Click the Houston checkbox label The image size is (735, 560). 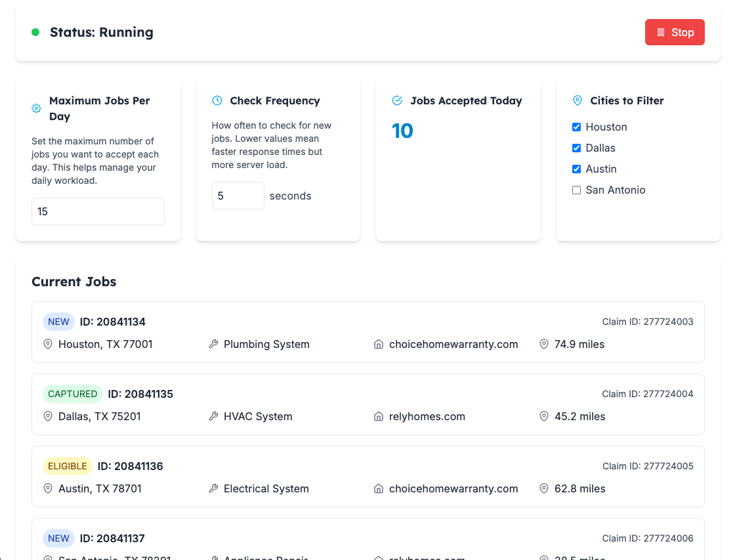[606, 127]
